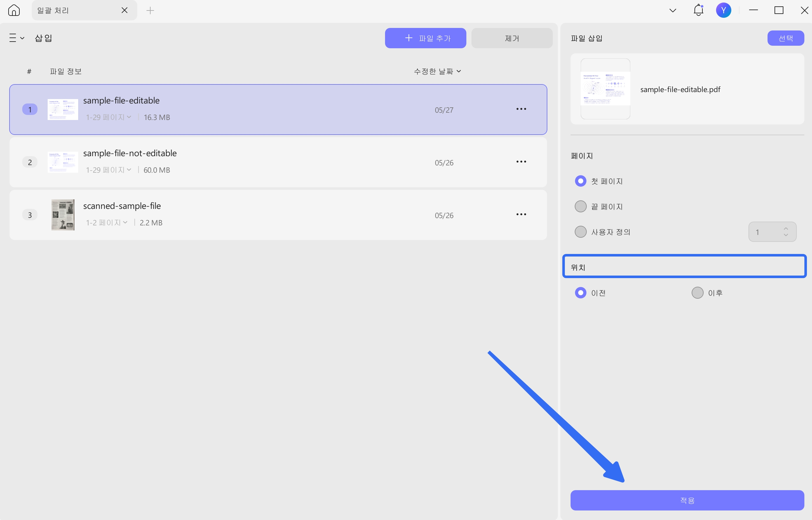Maximize the application window
This screenshot has width=812, height=520.
point(779,10)
